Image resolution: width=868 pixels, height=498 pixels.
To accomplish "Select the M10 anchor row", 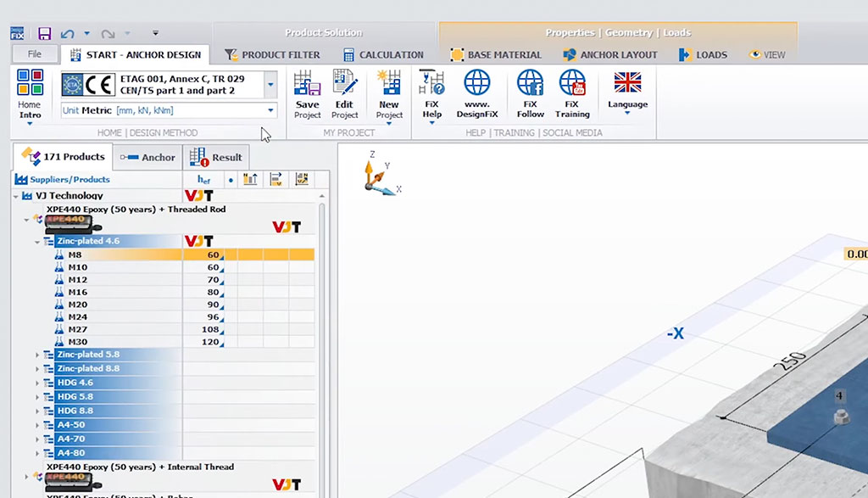I will click(184, 267).
